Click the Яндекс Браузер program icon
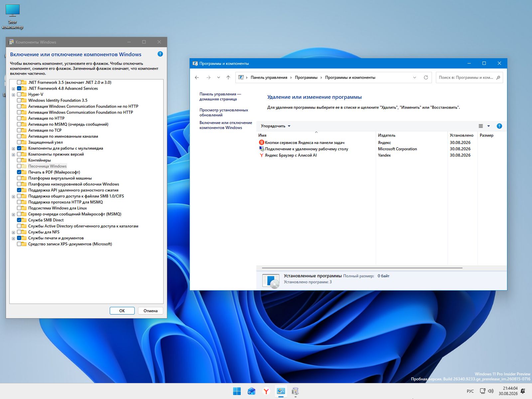Image resolution: width=532 pixels, height=399 pixels. click(261, 155)
